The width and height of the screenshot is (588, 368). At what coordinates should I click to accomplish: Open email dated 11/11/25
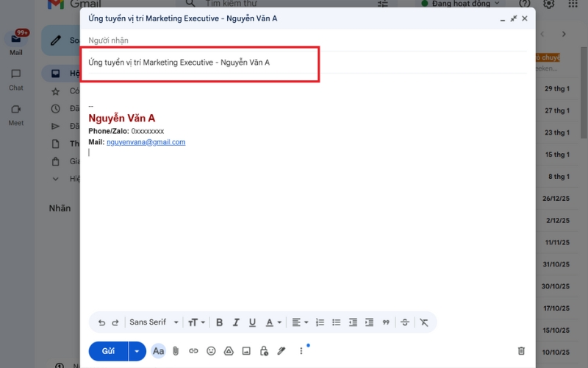pos(557,242)
